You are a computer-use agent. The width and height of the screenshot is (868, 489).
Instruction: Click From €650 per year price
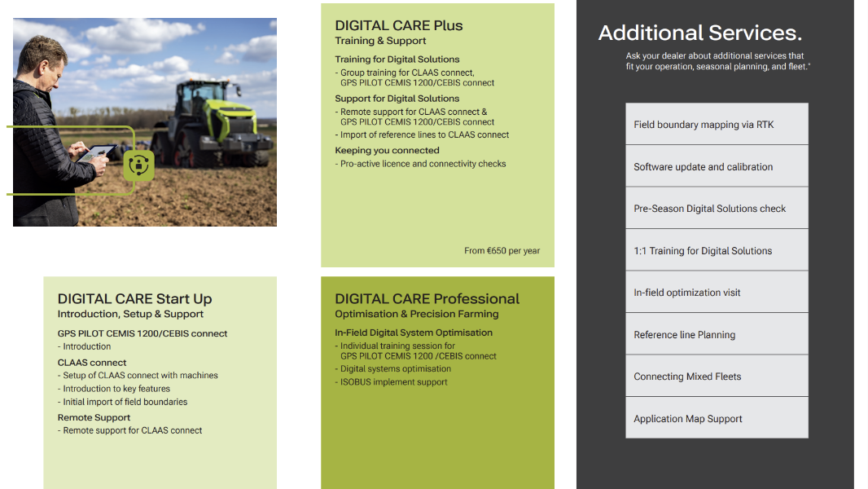tap(502, 251)
